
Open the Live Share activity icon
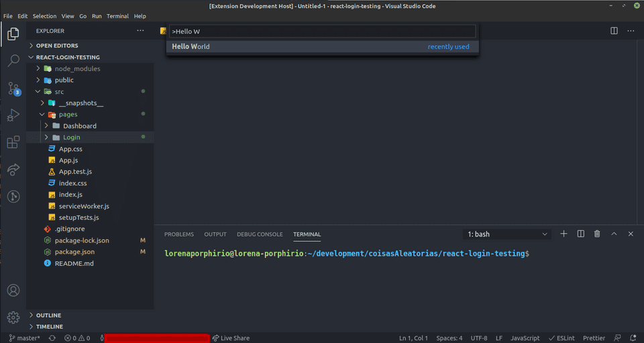13,169
